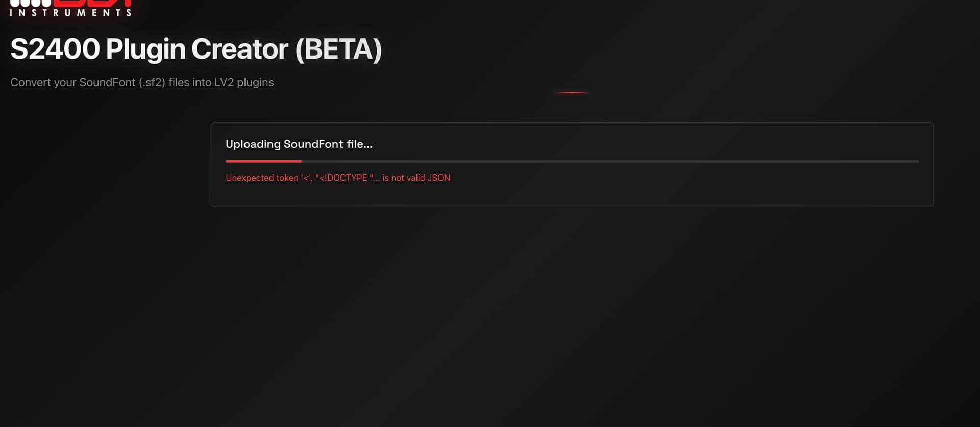Click the (.sf2) text in subtitle
Screen dimensions: 980x427
click(x=152, y=82)
